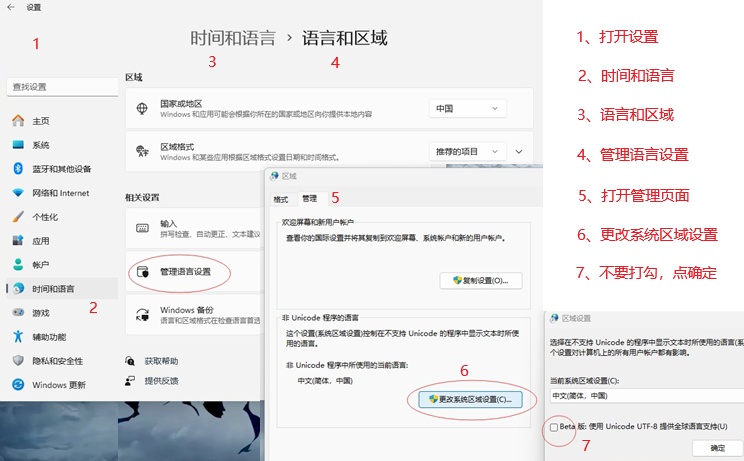744x461 pixels.
Task: Click the 提供反馈 feedback icon
Action: click(x=130, y=380)
